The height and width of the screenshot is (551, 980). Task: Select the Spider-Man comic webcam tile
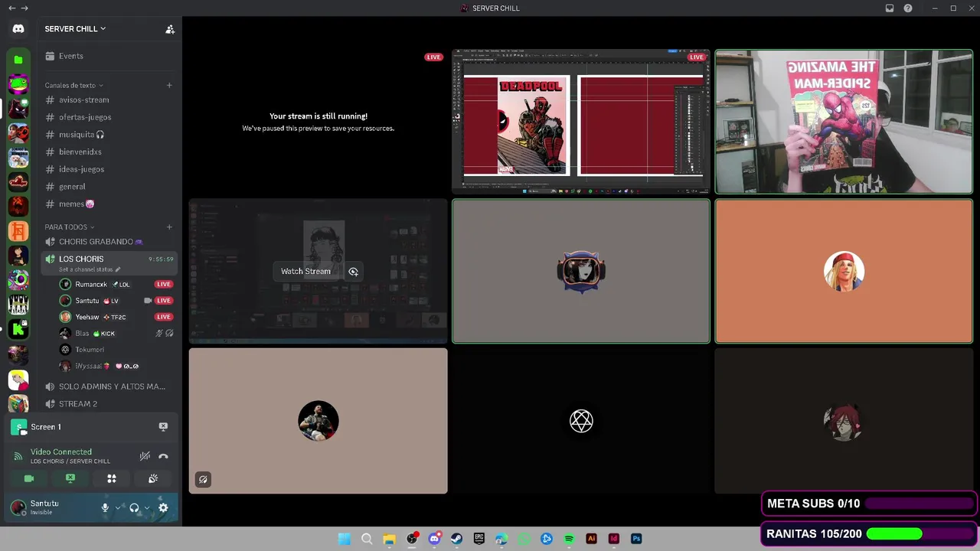(844, 121)
